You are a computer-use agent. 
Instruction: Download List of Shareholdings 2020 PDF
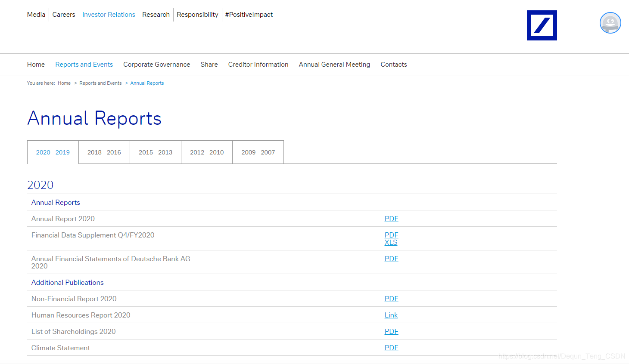coord(391,331)
